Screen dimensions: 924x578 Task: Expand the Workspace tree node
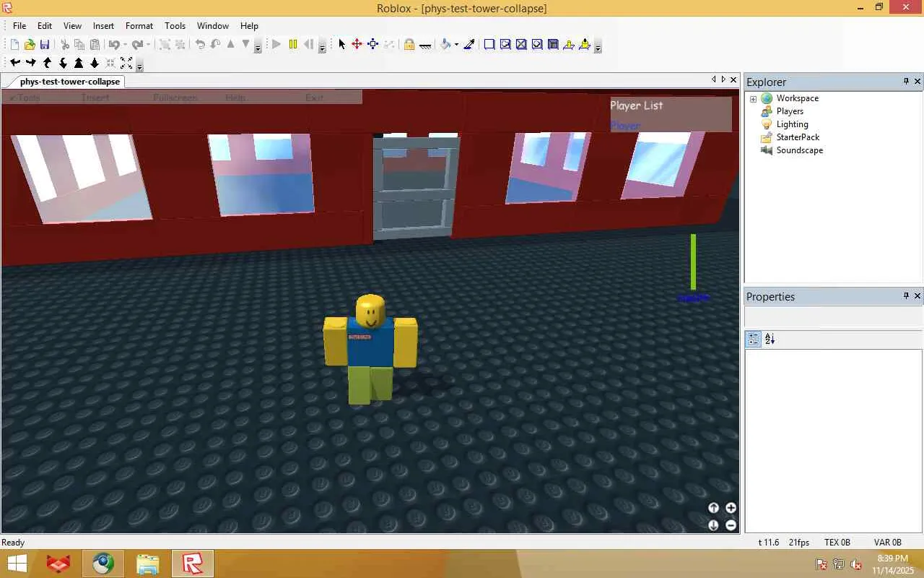coord(753,99)
